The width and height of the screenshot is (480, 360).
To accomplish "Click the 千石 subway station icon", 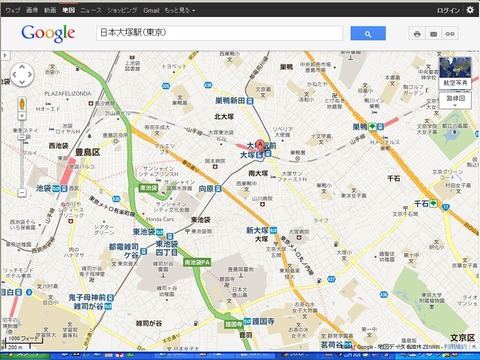I will point(433,204).
